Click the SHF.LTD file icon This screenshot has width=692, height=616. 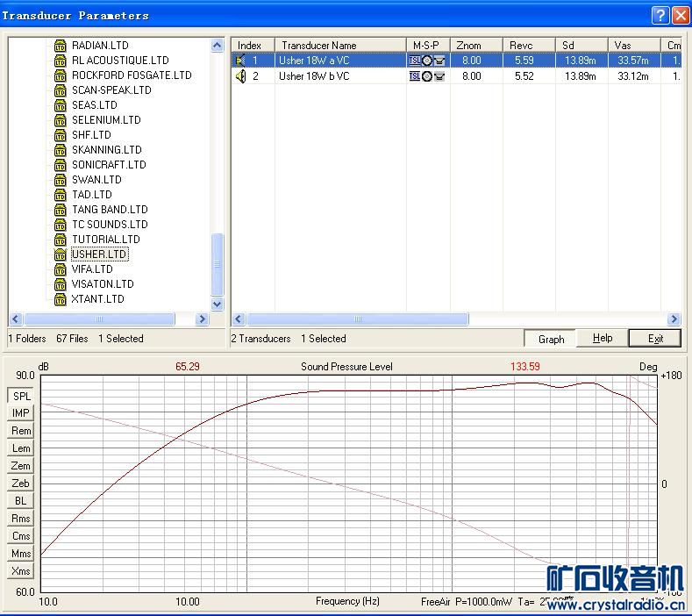tap(60, 135)
